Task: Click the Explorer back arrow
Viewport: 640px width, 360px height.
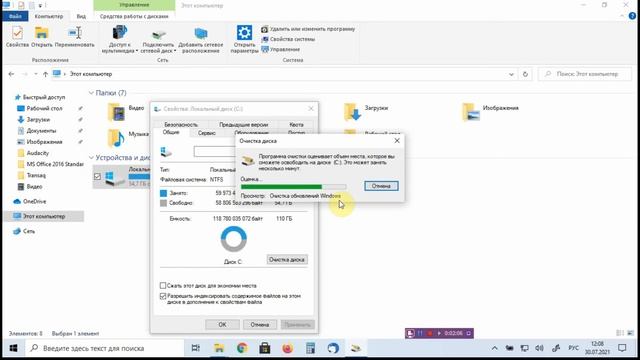Action: point(11,74)
